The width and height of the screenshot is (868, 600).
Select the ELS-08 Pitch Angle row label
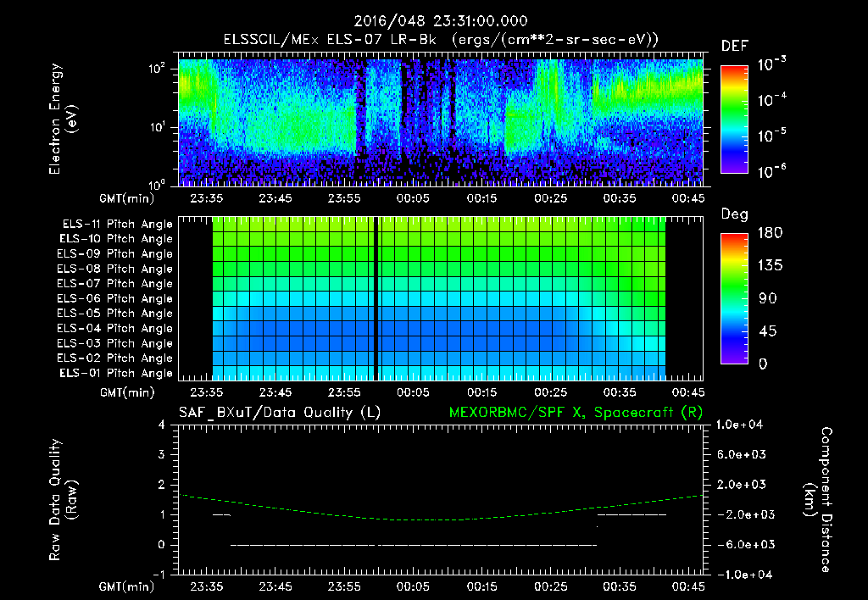tap(115, 269)
